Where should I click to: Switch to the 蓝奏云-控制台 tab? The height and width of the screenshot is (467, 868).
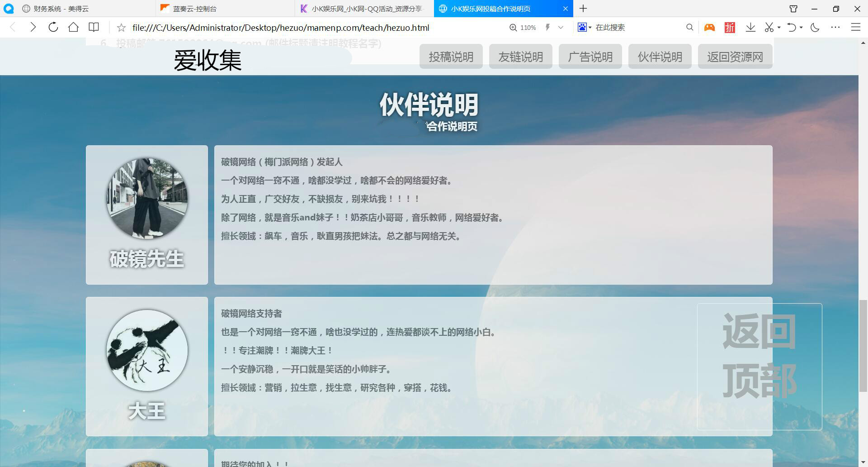(x=225, y=9)
